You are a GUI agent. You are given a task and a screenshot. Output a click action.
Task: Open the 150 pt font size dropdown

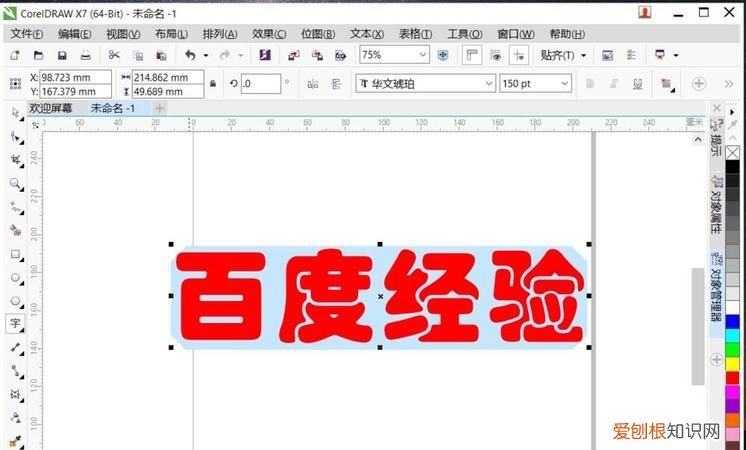pos(564,84)
